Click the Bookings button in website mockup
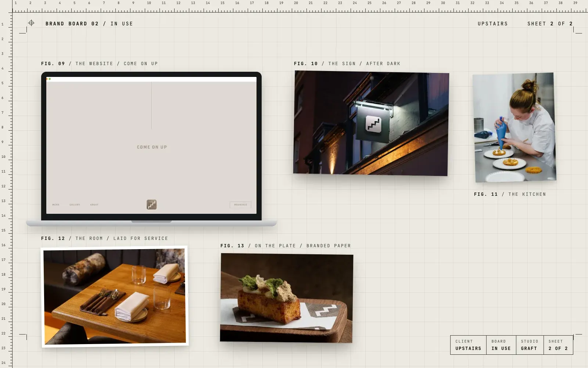The width and height of the screenshot is (588, 368). [x=241, y=205]
